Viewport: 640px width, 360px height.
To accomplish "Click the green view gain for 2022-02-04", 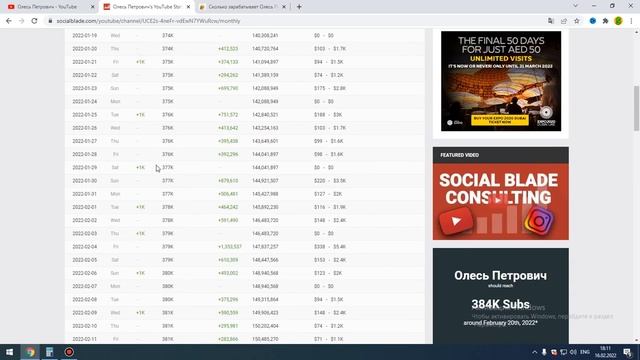I will point(230,247).
